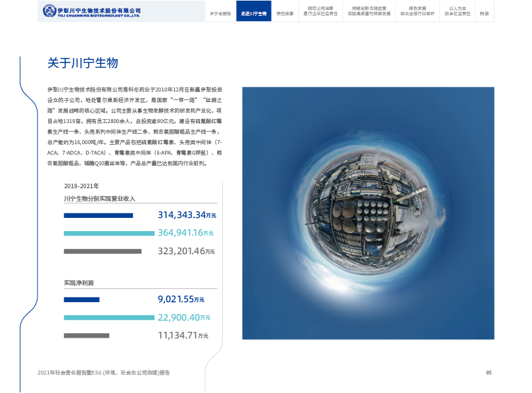
Task: Click the dark blue 9,021.55 profit bar
Action: pyautogui.click(x=82, y=300)
